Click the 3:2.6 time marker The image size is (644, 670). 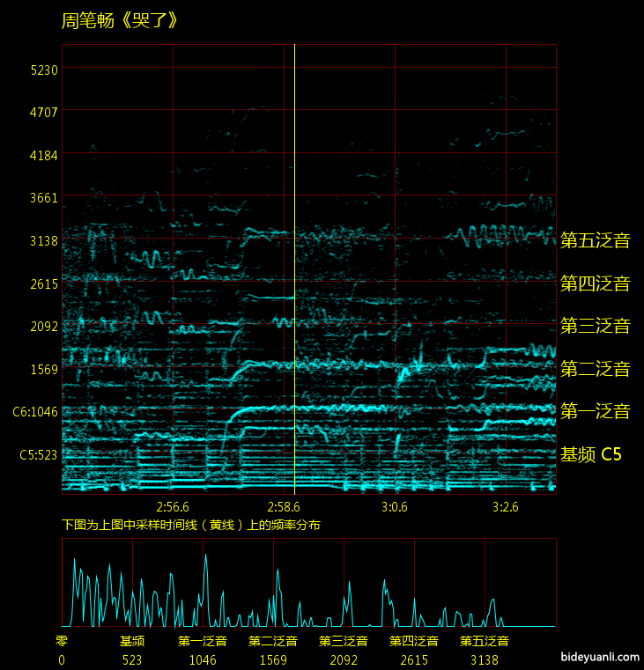point(505,507)
